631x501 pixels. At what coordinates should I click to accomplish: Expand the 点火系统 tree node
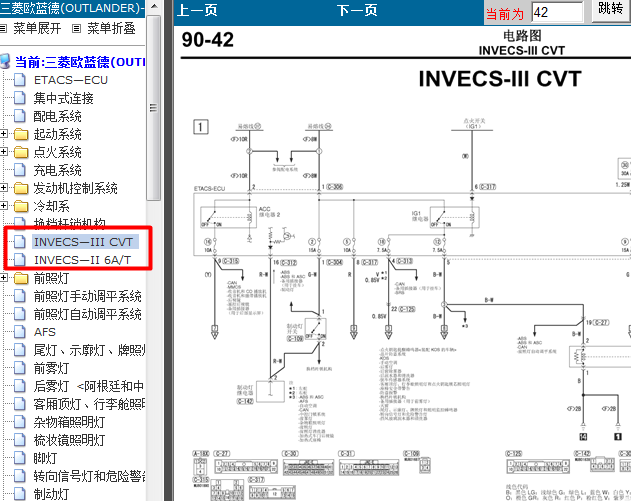4,152
